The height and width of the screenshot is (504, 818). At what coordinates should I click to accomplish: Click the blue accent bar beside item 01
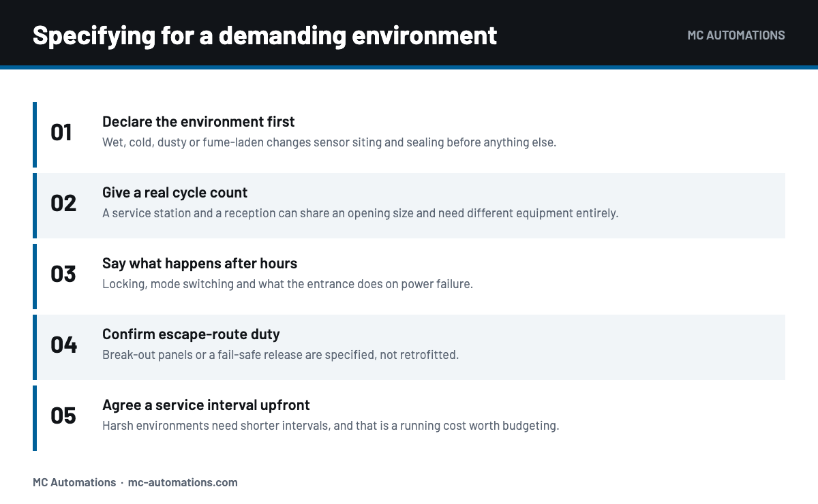pyautogui.click(x=35, y=135)
